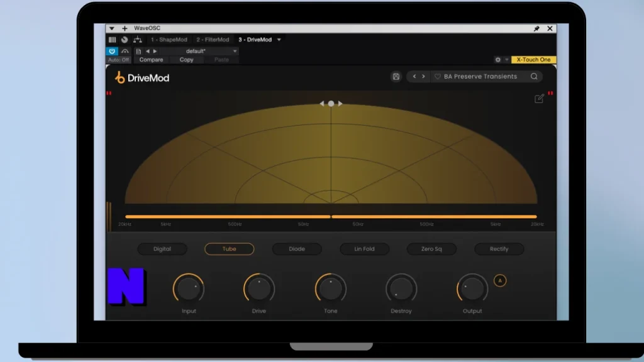Go to next host preset arrow
The width and height of the screenshot is (644, 362).
click(155, 52)
